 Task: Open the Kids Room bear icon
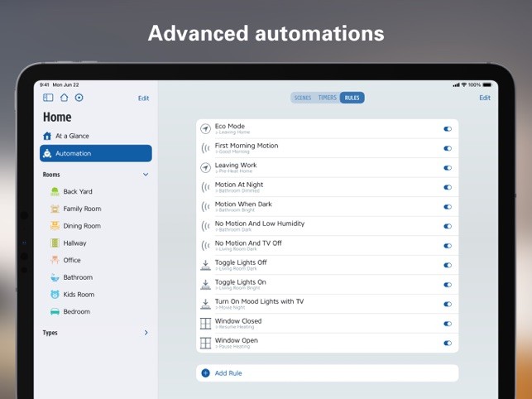(x=55, y=295)
